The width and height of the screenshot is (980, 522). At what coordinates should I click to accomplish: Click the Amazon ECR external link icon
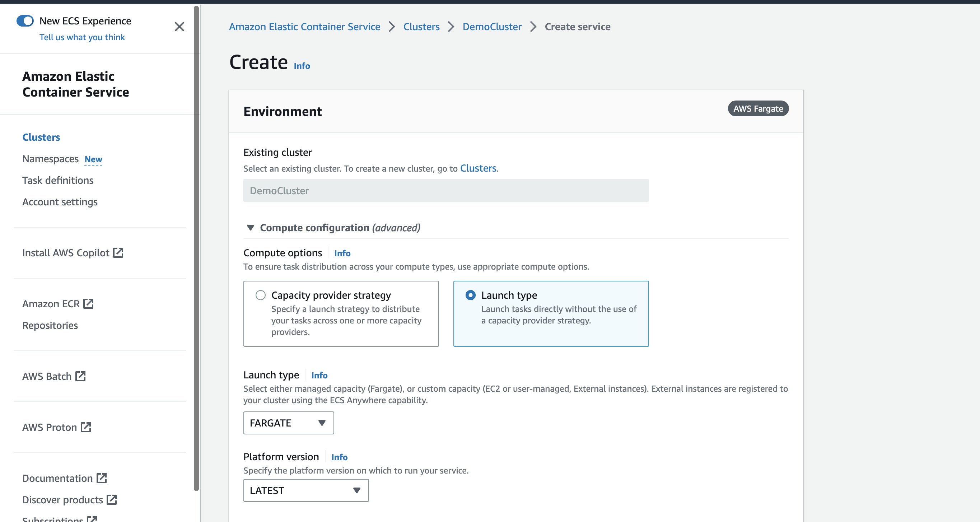point(88,304)
